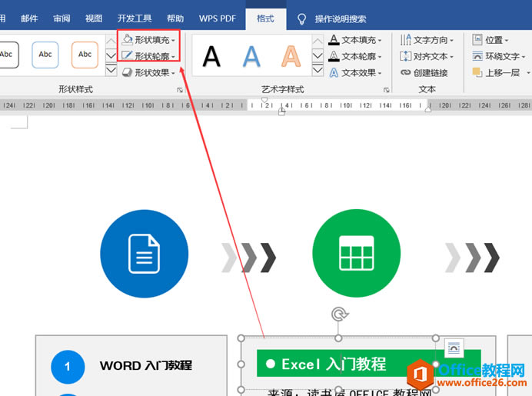Select the green Excel table circle icon
532x396 pixels.
pos(356,253)
